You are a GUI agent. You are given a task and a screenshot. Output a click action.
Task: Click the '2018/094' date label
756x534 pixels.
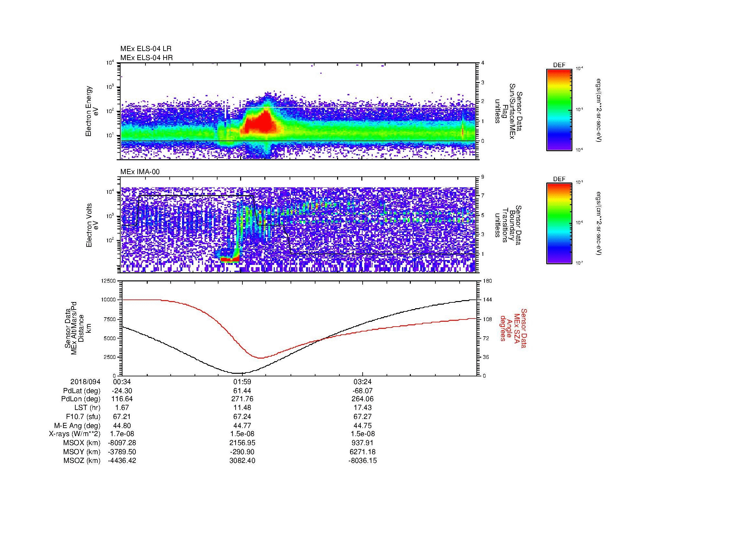point(85,382)
